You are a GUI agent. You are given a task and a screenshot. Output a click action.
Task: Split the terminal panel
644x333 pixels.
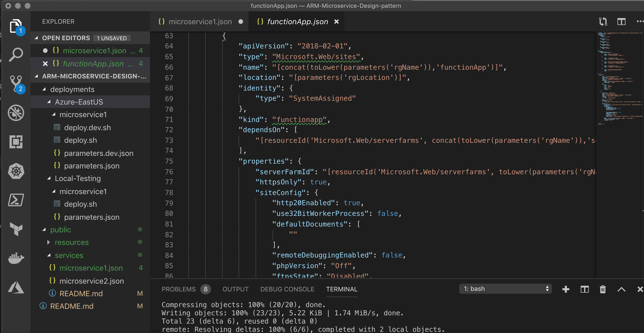pos(584,289)
